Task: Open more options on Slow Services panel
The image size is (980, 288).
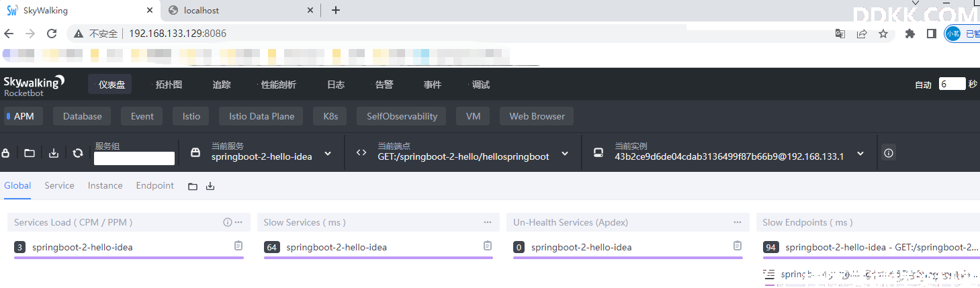Action: point(488,222)
